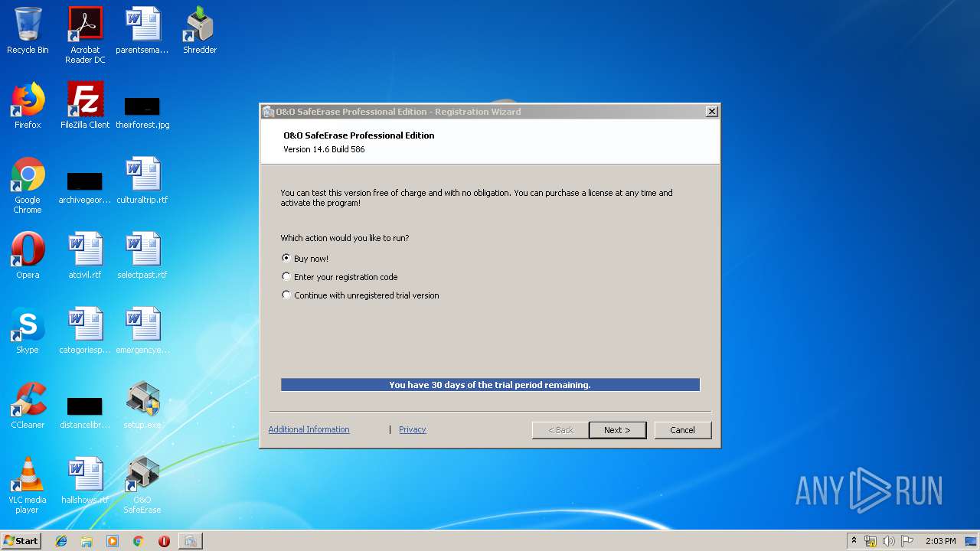The height and width of the screenshot is (551, 980).
Task: Open the VLC media player shortcut
Action: click(x=28, y=485)
